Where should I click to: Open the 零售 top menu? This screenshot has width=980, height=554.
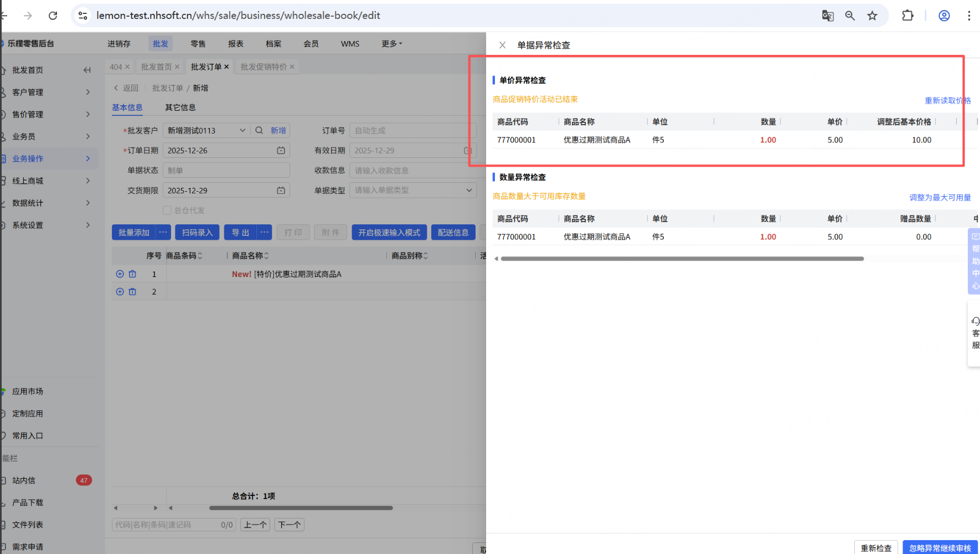point(198,43)
